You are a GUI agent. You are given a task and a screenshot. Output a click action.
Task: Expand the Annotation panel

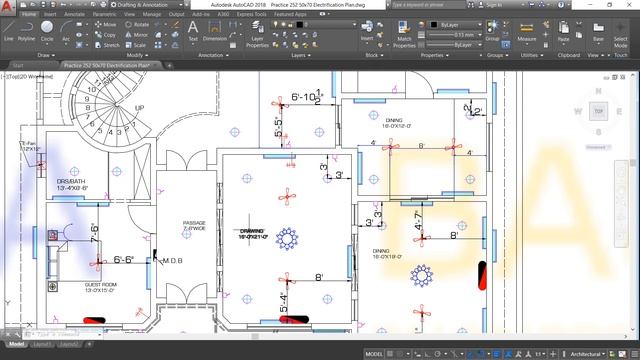pyautogui.click(x=213, y=55)
